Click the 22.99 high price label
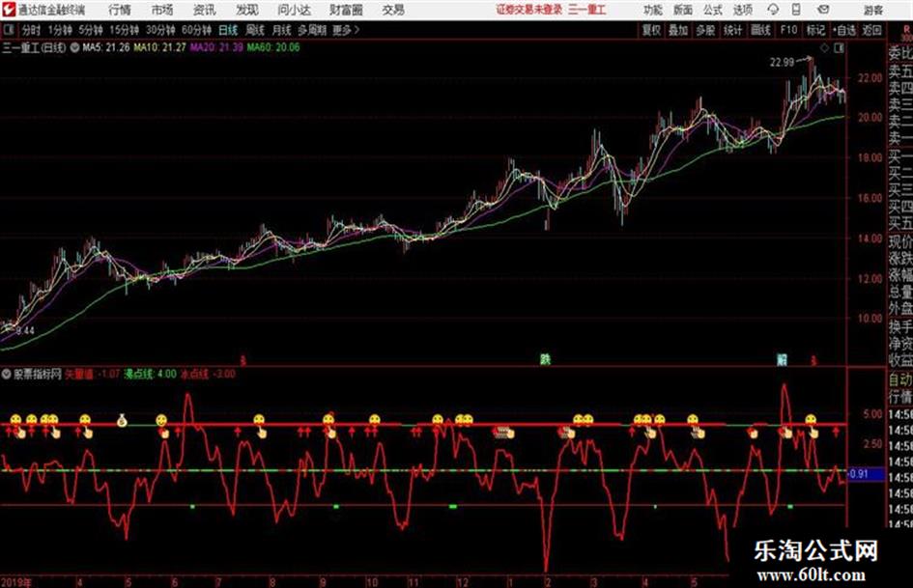This screenshot has height=588, width=913. (x=782, y=63)
